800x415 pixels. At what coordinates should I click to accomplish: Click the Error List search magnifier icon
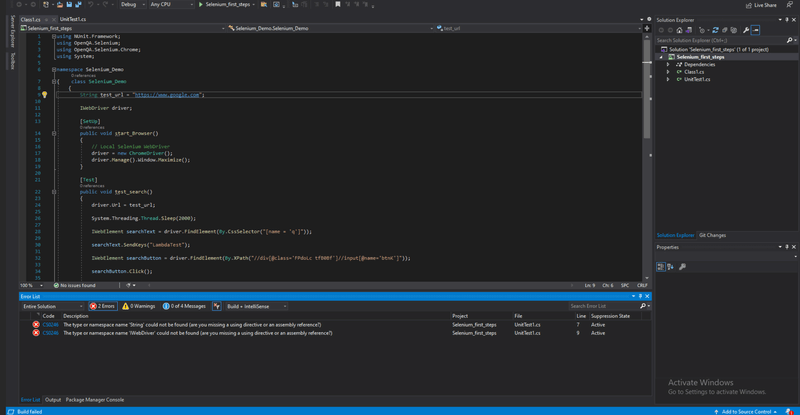[643, 306]
